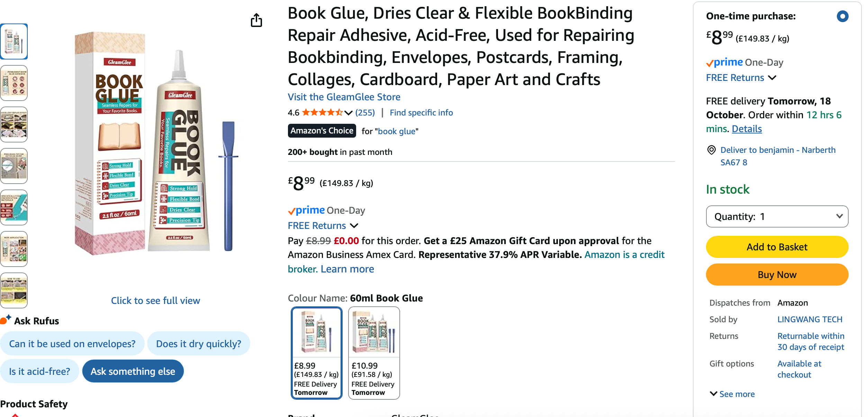Visit the GleamGlee Store link
The height and width of the screenshot is (417, 868).
344,97
